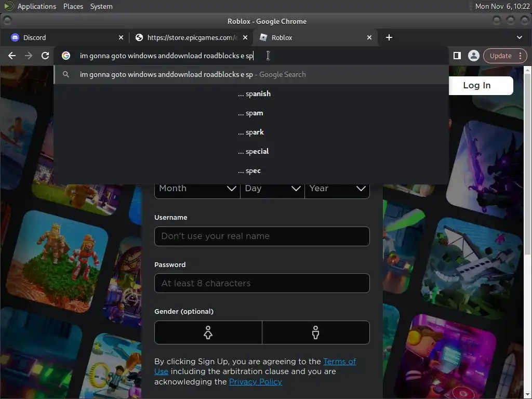
Task: Click the magnifier icon in the search suggestion
Action: click(x=66, y=74)
